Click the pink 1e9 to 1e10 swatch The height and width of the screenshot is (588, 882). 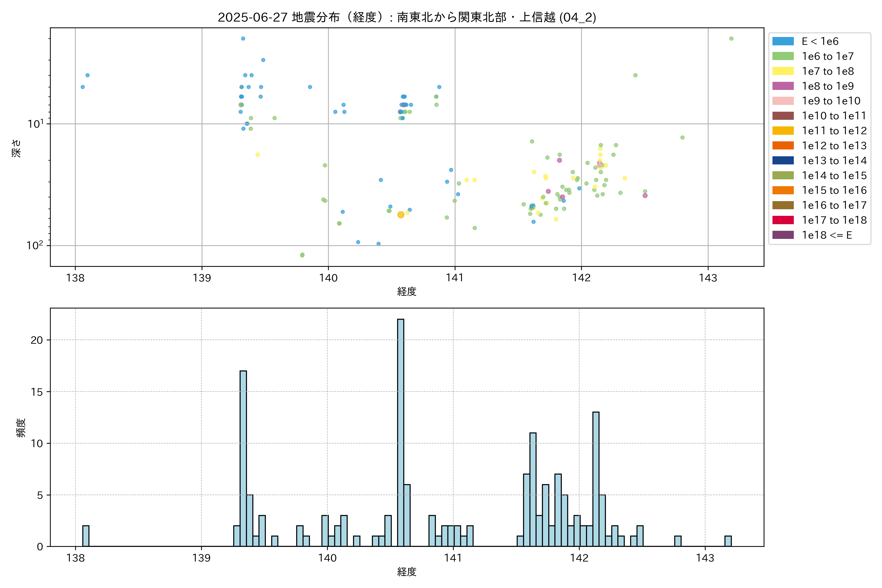coord(783,101)
